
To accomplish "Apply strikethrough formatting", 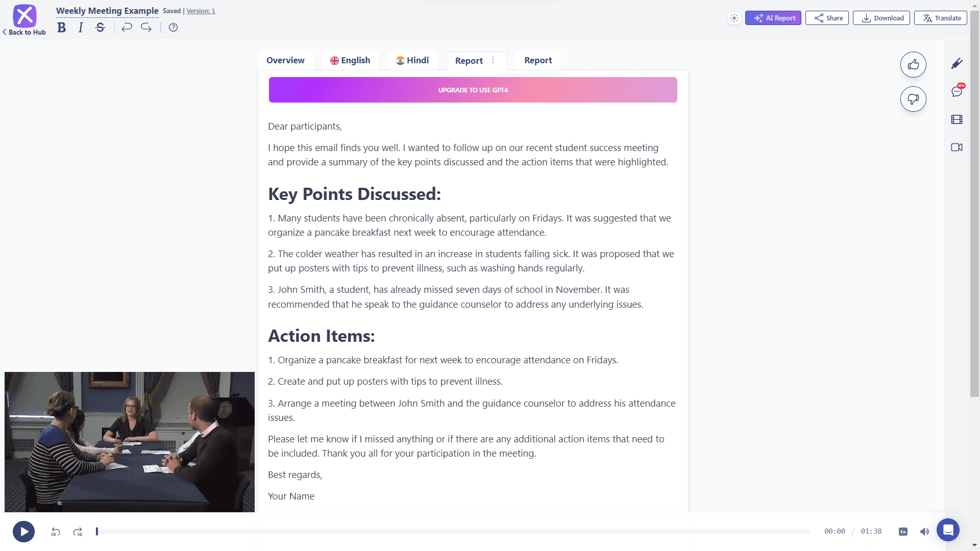I will (x=100, y=28).
